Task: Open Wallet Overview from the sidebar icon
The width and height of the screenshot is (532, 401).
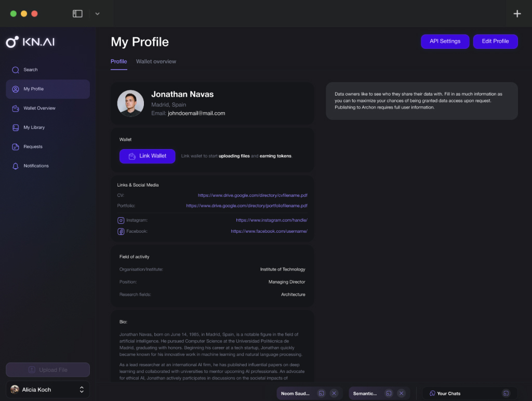Action: 16,108
